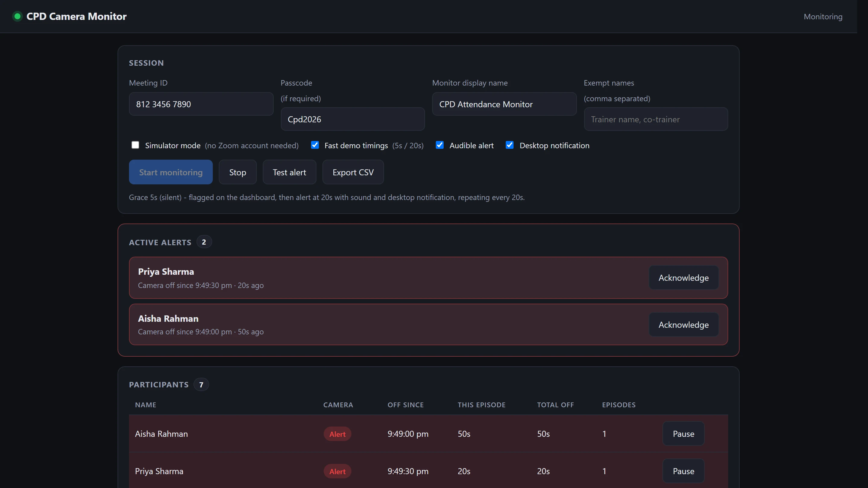Screen dimensions: 868x488
Task: Click the EPISODES column header
Action: pos(619,405)
